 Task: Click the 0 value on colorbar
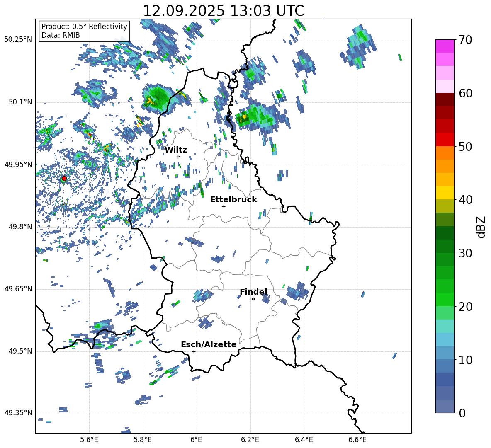[462, 413]
